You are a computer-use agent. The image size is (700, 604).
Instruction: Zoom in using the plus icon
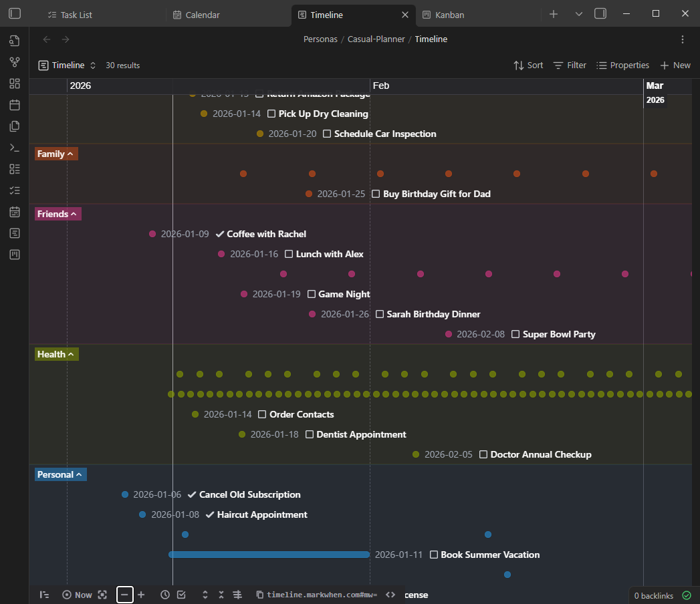pyautogui.click(x=141, y=595)
